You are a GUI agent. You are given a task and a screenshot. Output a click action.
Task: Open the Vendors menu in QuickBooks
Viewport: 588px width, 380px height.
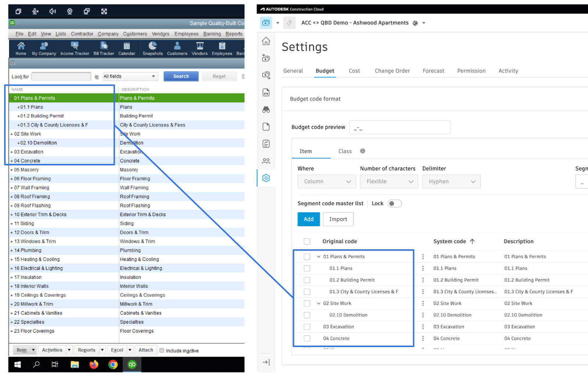(x=160, y=33)
